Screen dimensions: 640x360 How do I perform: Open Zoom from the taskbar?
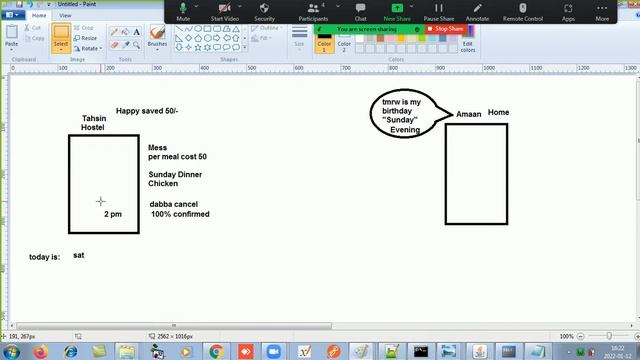274,351
